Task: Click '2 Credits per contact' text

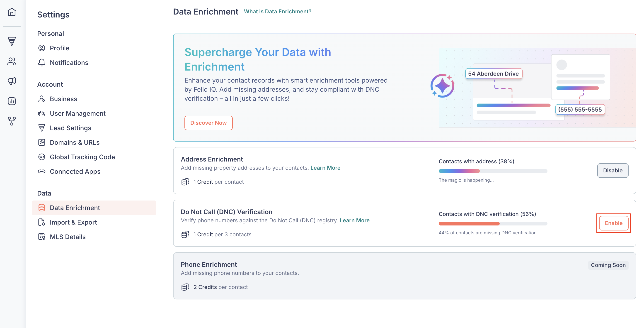Action: (220, 287)
